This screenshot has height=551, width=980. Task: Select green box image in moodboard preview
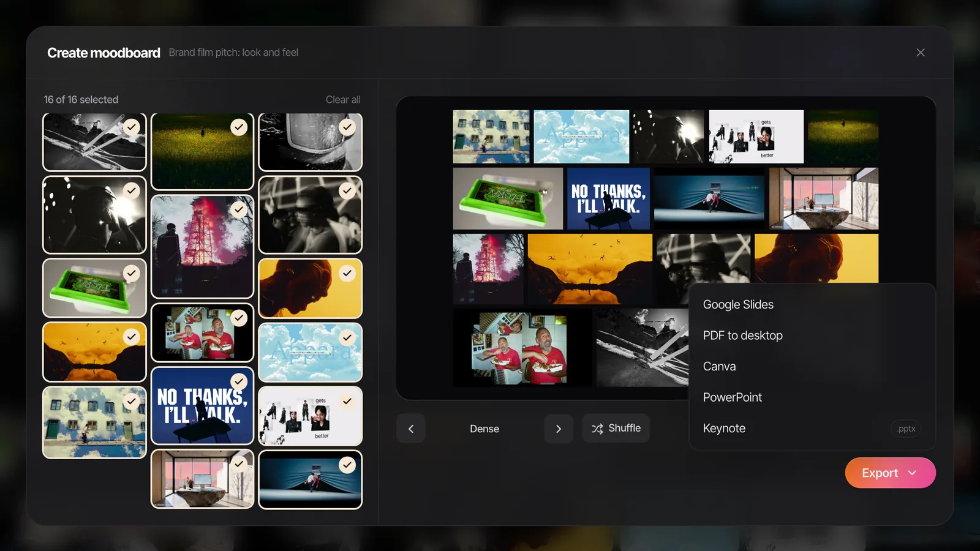(x=508, y=198)
